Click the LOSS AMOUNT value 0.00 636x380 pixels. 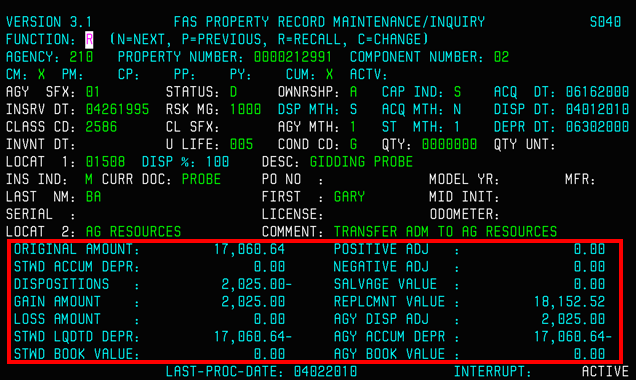tap(269, 319)
